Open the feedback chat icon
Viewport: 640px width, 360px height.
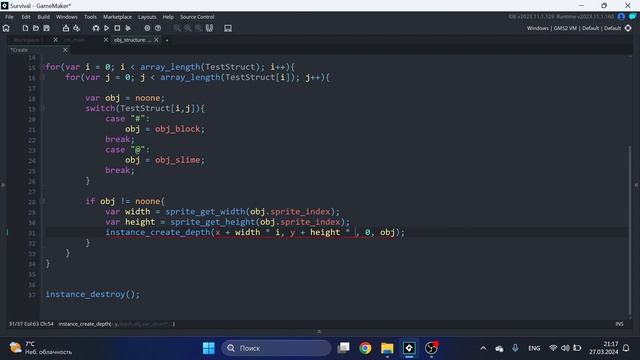(x=632, y=17)
